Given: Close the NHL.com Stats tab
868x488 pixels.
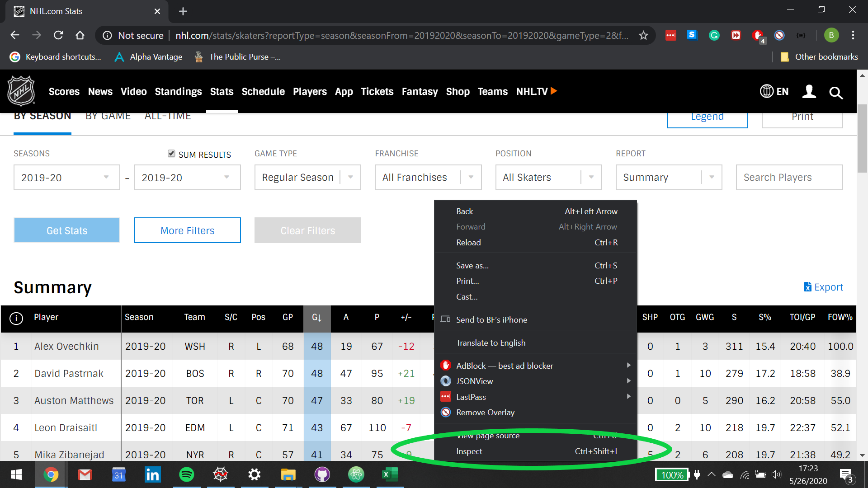Looking at the screenshot, I should [157, 11].
